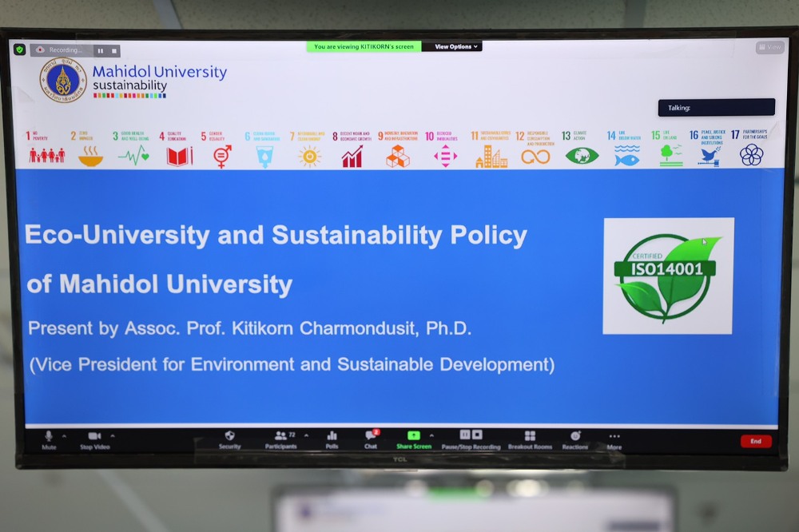Click the green encryption shield icon
Screen dimensions: 799x532
(x=20, y=50)
